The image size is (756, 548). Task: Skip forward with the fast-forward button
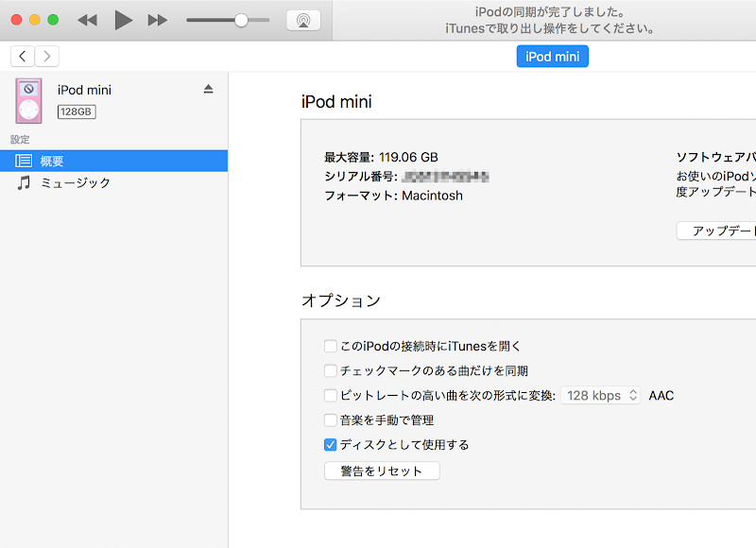pos(157,20)
